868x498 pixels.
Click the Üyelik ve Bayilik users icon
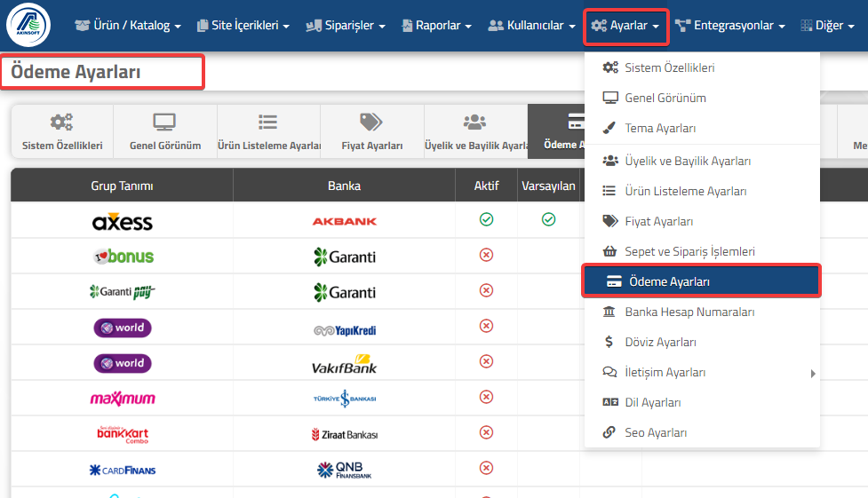(474, 122)
